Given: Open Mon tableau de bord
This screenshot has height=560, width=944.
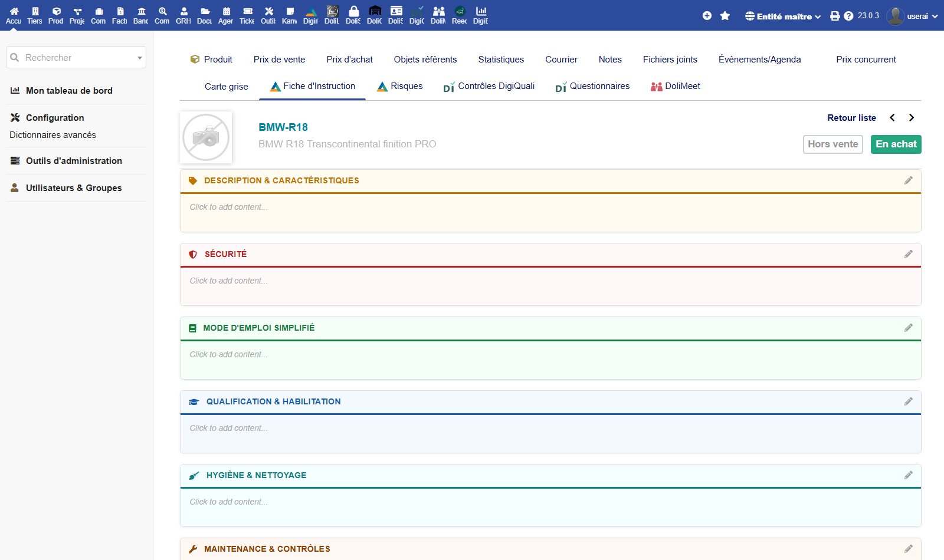Looking at the screenshot, I should [x=69, y=91].
